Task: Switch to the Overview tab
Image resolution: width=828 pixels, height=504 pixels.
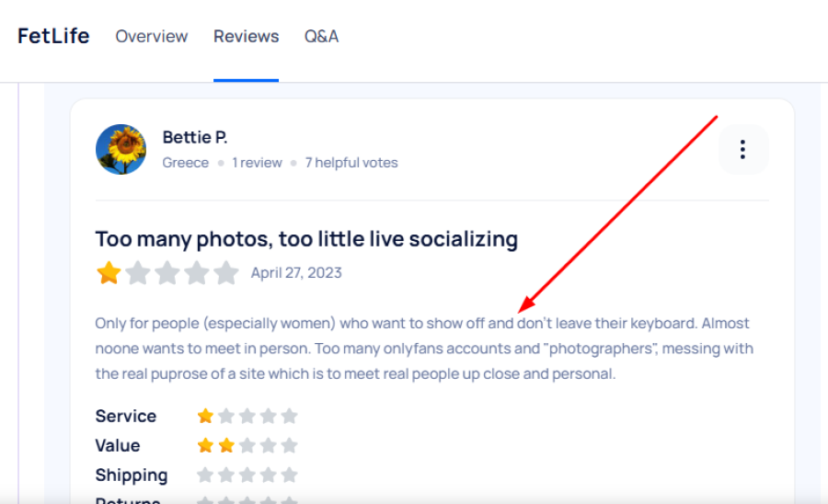Action: [152, 37]
